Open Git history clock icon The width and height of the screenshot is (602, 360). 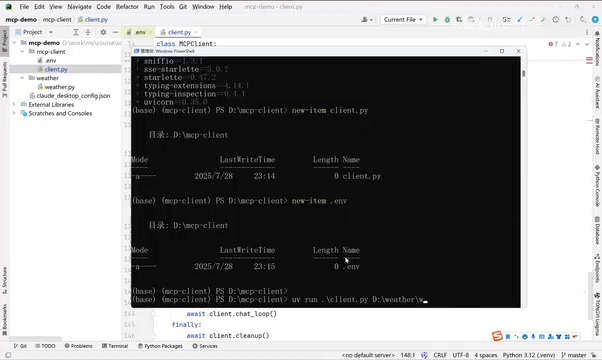(555, 20)
